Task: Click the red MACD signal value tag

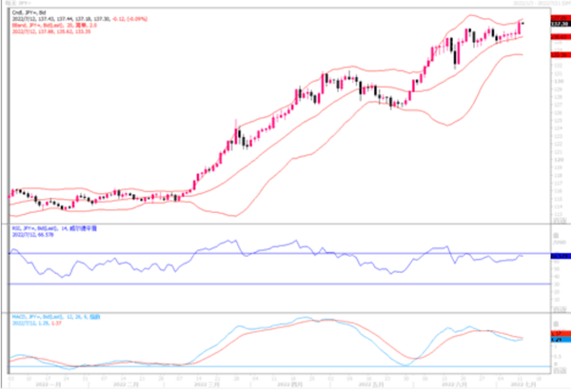Action: 561,334
